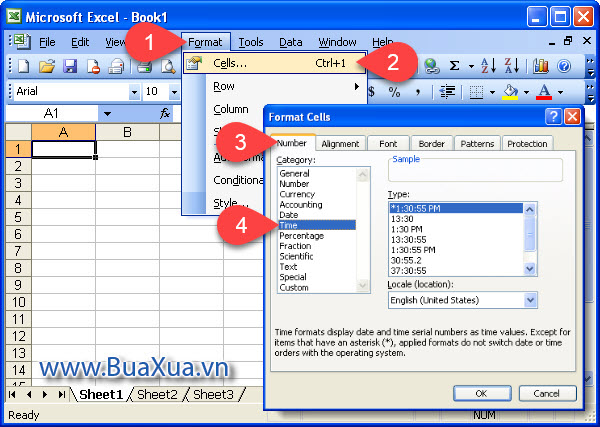Viewport: 600px width, 427px height.
Task: Expand the Name Box dropdown arrow
Action: [x=108, y=114]
